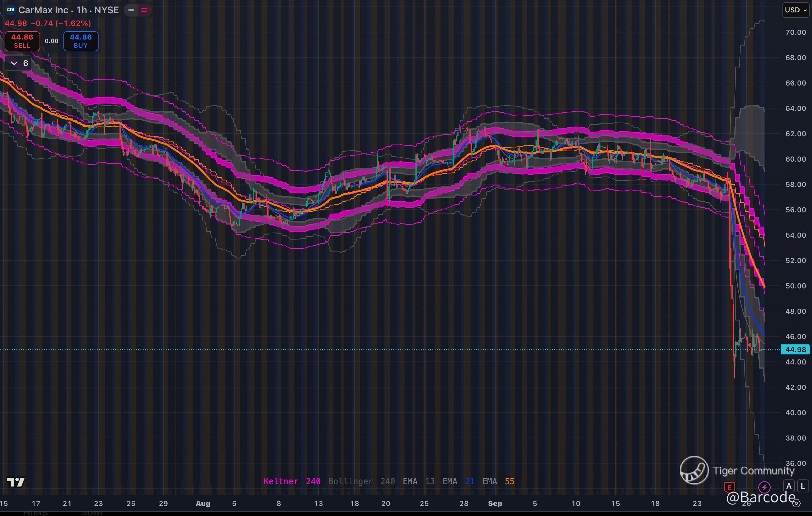Toggle log scale L button
The width and height of the screenshot is (812, 516).
click(x=803, y=486)
